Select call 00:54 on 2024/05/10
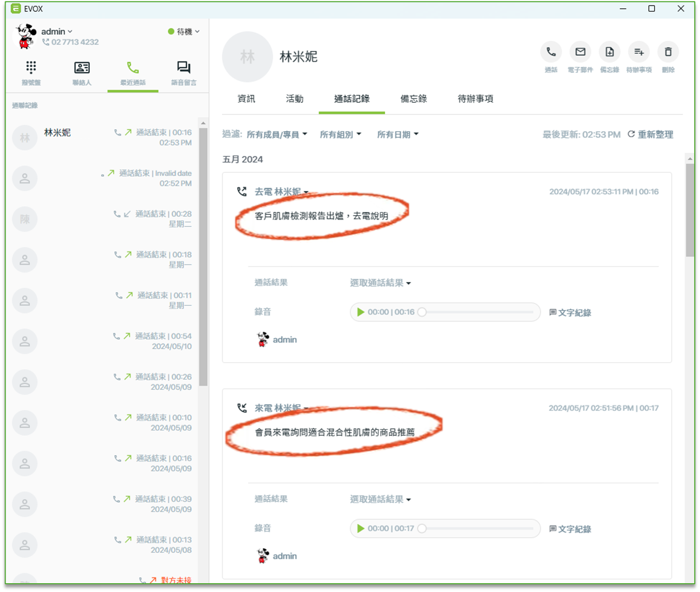Viewport: 700px width, 592px height. [102, 341]
